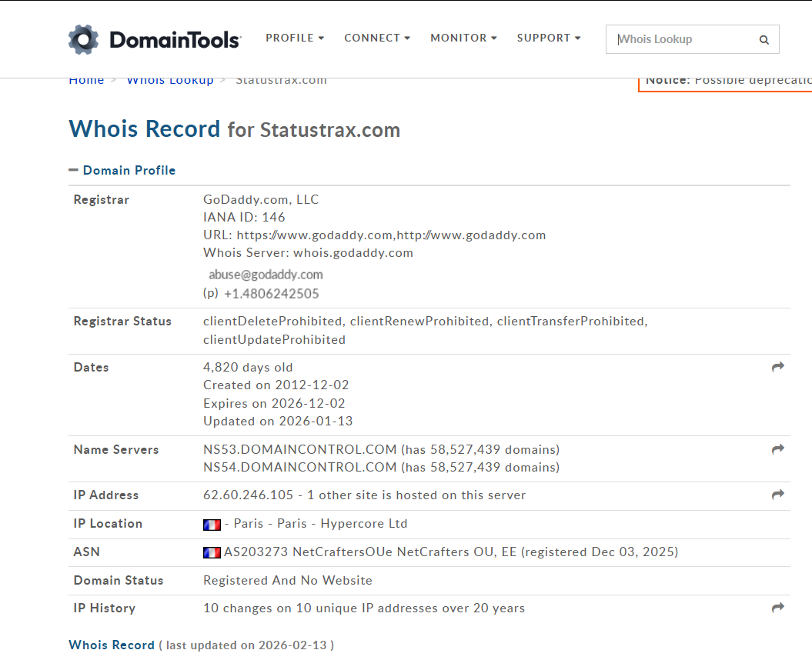The image size is (812, 660).
Task: Click NS54.DOMAINCONTROL.COM name server
Action: (300, 468)
